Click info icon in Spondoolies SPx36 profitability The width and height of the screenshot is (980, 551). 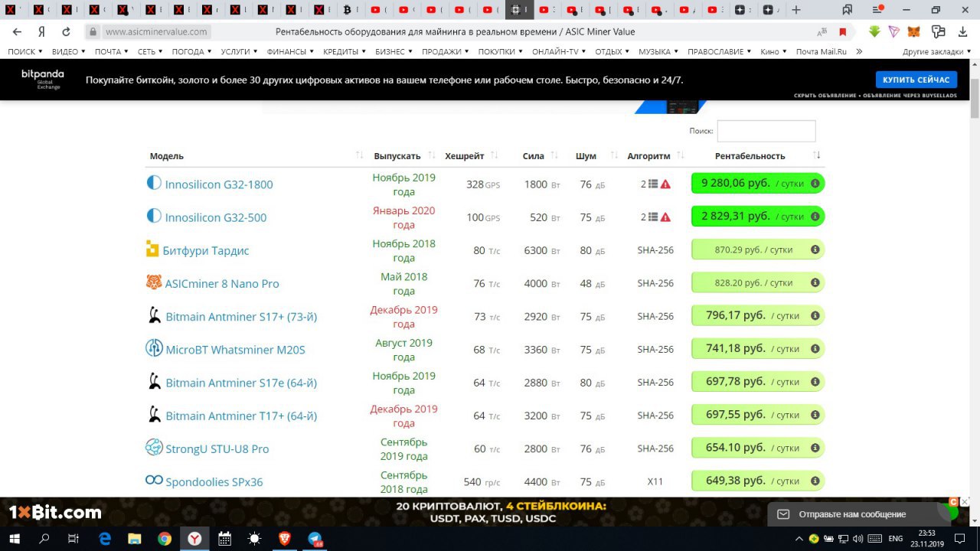pyautogui.click(x=815, y=481)
